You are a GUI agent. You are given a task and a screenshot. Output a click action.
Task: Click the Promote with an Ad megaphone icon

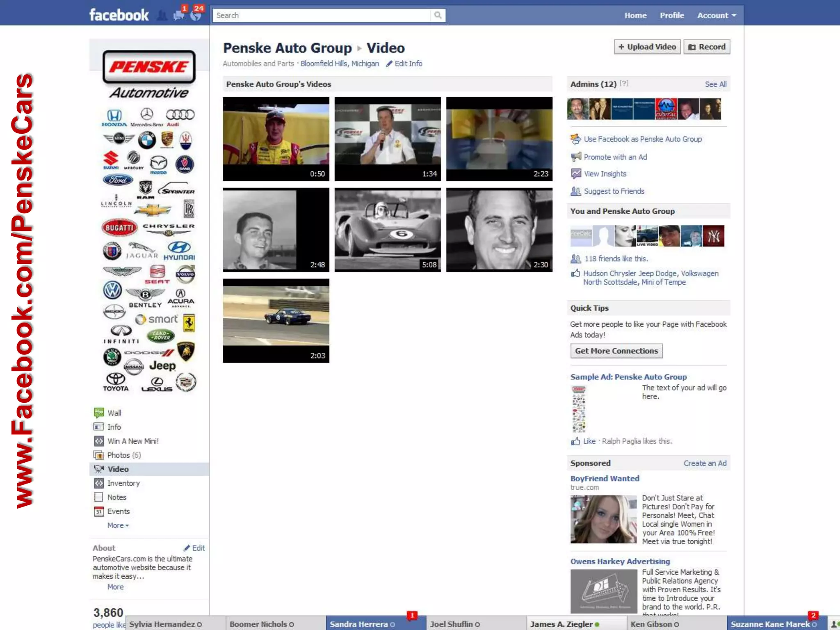(x=576, y=157)
